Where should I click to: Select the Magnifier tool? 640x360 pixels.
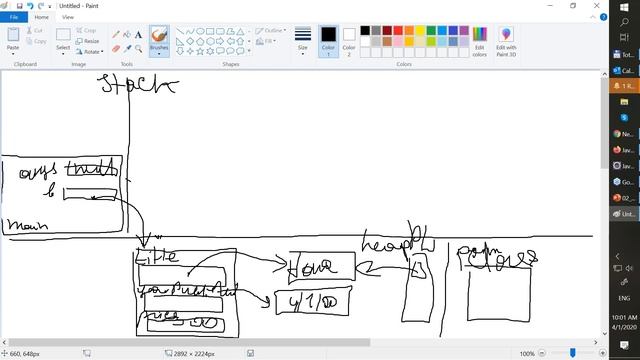(x=138, y=49)
